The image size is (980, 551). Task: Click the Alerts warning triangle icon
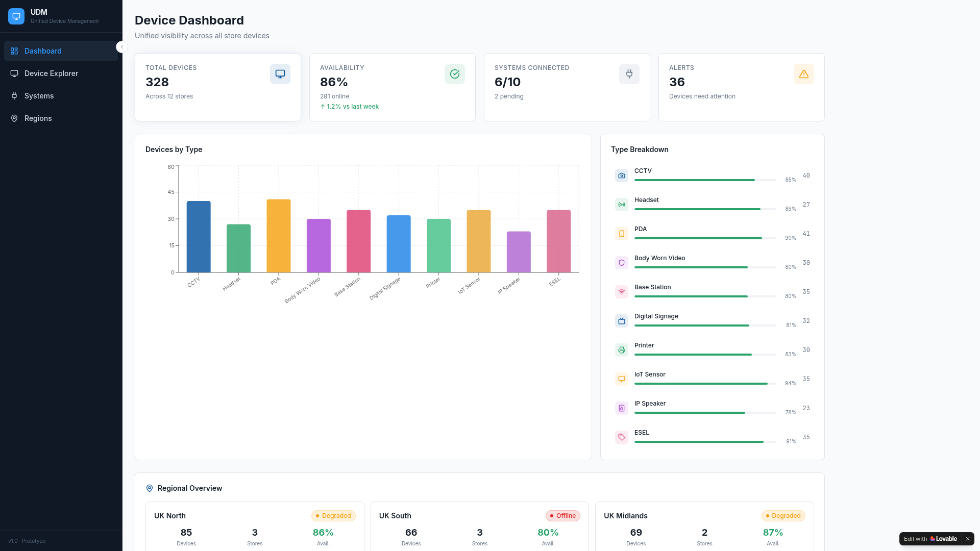coord(804,74)
